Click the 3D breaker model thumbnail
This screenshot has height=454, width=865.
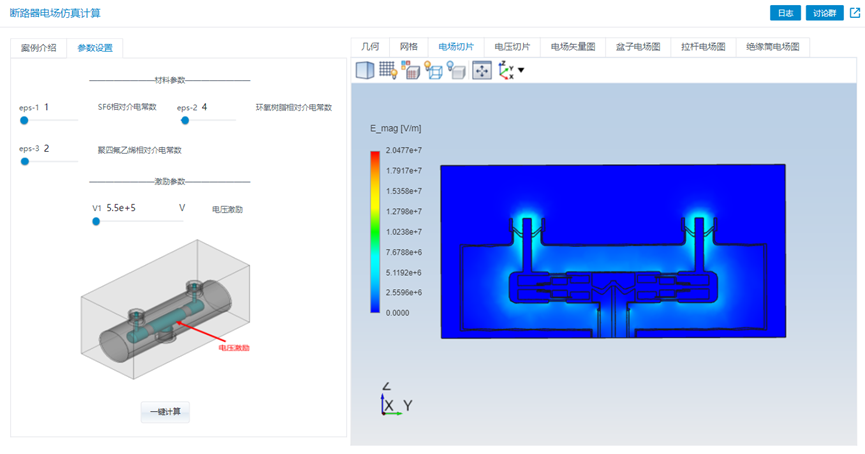[x=165, y=309]
